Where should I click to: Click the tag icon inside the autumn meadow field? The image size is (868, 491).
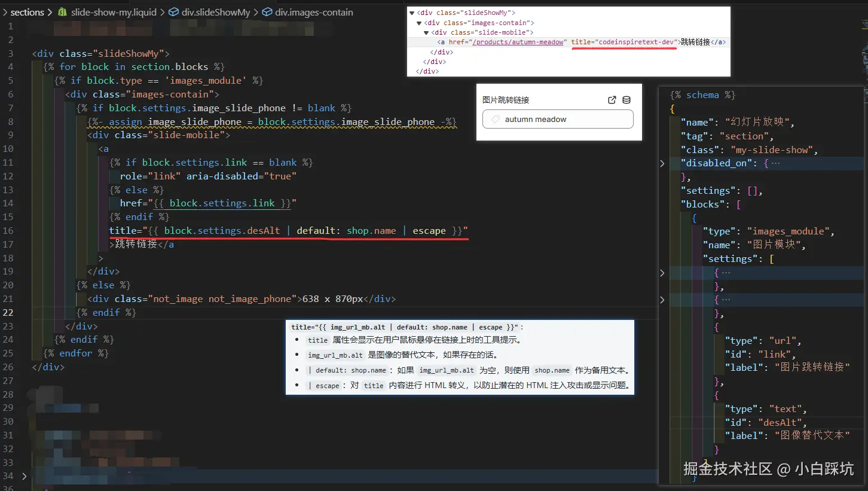point(495,120)
